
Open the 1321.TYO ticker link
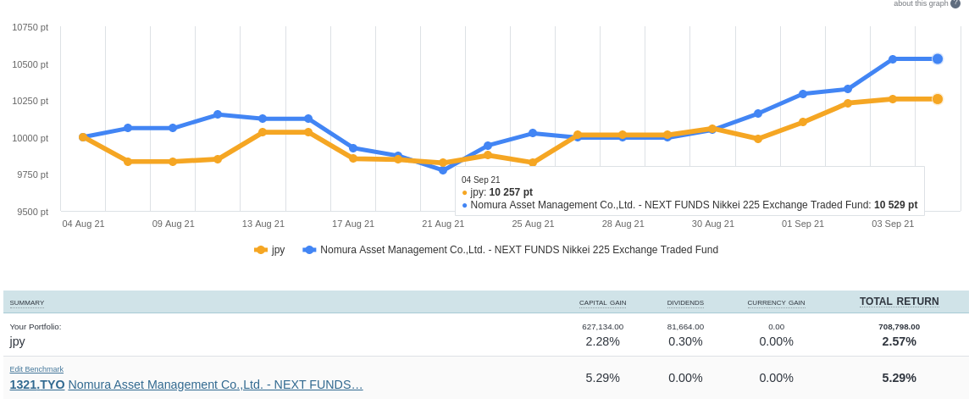pos(37,385)
